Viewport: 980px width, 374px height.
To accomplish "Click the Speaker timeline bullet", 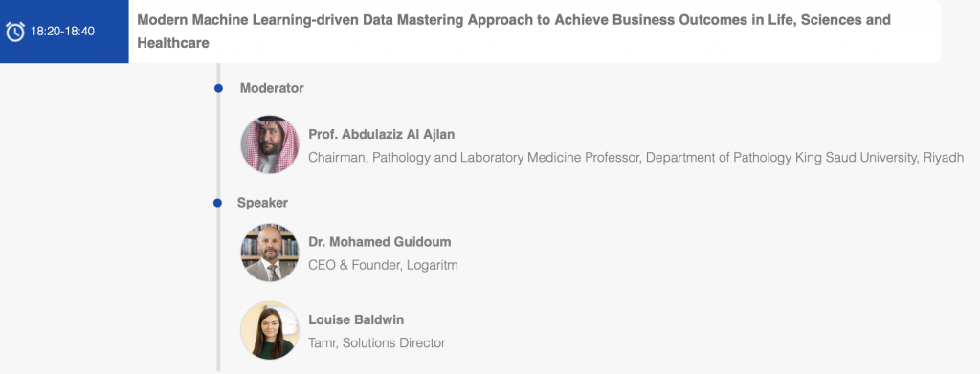I will coord(217,203).
